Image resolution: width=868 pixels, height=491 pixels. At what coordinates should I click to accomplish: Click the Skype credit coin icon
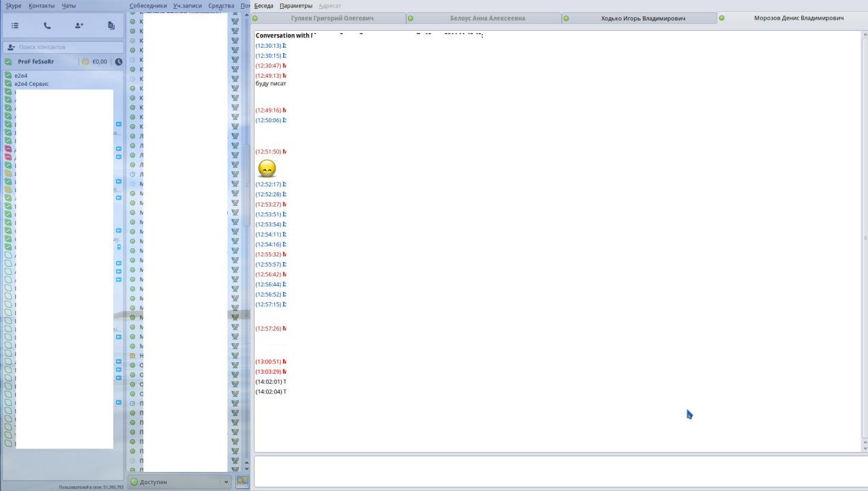tap(86, 61)
